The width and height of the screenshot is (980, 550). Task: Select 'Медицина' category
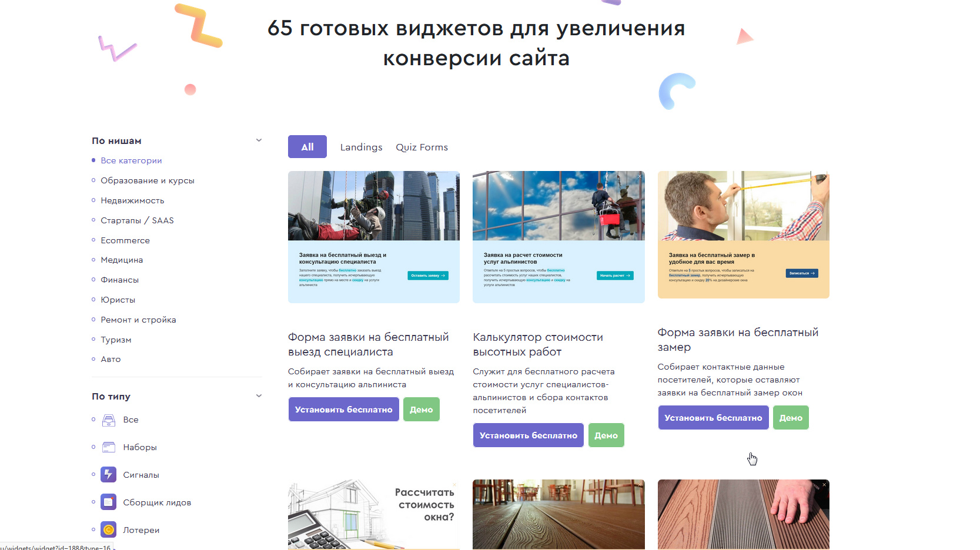[122, 260]
